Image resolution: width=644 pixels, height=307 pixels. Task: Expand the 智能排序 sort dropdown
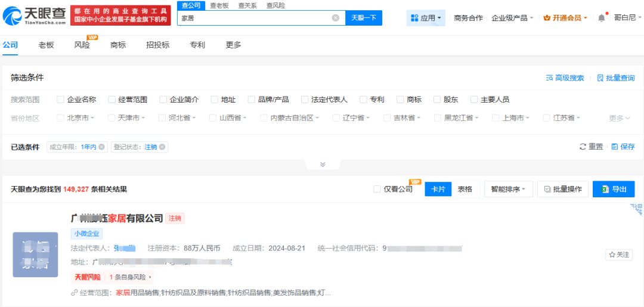tap(508, 189)
